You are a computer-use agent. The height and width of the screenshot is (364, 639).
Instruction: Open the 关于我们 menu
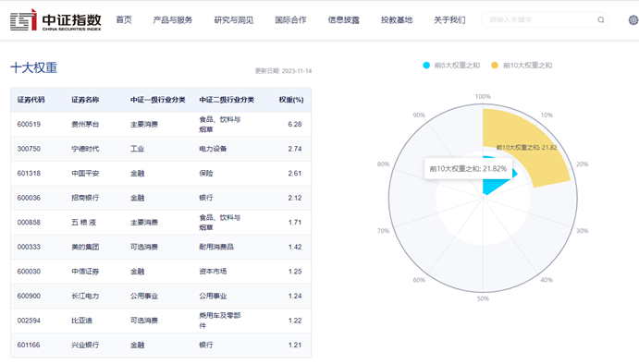(x=449, y=20)
